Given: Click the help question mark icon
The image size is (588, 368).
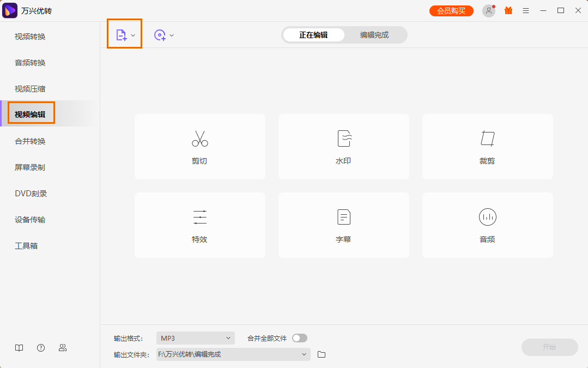Looking at the screenshot, I should click(41, 347).
